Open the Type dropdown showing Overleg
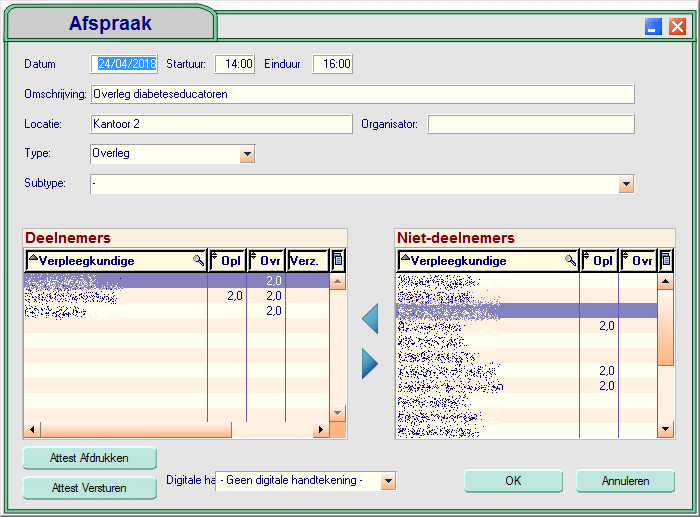The image size is (700, 517). point(247,154)
